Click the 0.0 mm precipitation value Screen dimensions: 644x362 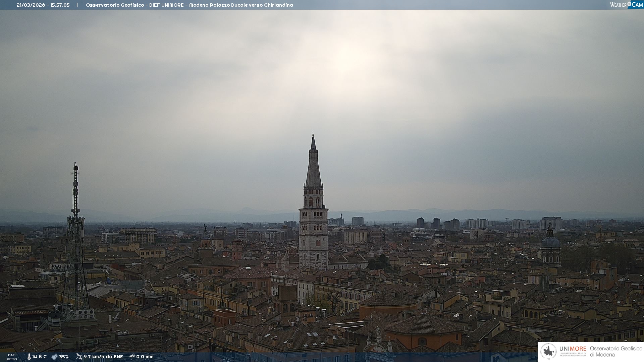[x=145, y=357]
